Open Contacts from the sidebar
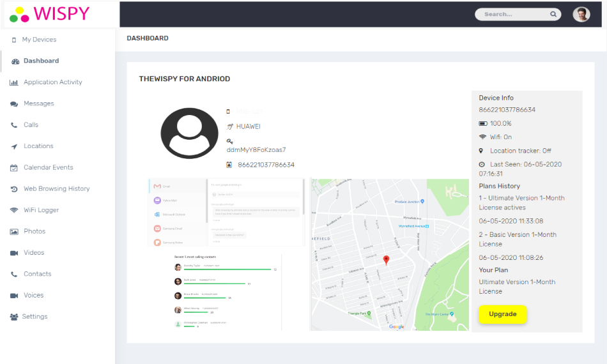The height and width of the screenshot is (364, 607). [x=37, y=274]
